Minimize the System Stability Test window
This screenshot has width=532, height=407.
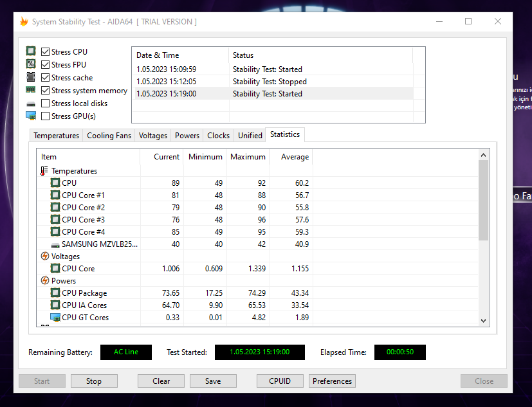click(439, 21)
